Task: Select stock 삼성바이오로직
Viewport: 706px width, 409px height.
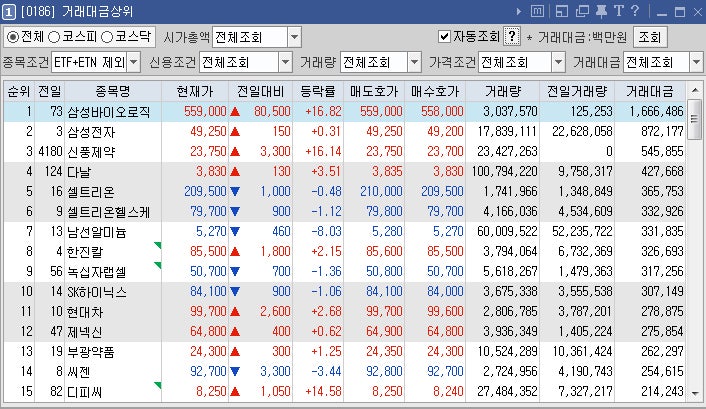Action: click(x=109, y=112)
